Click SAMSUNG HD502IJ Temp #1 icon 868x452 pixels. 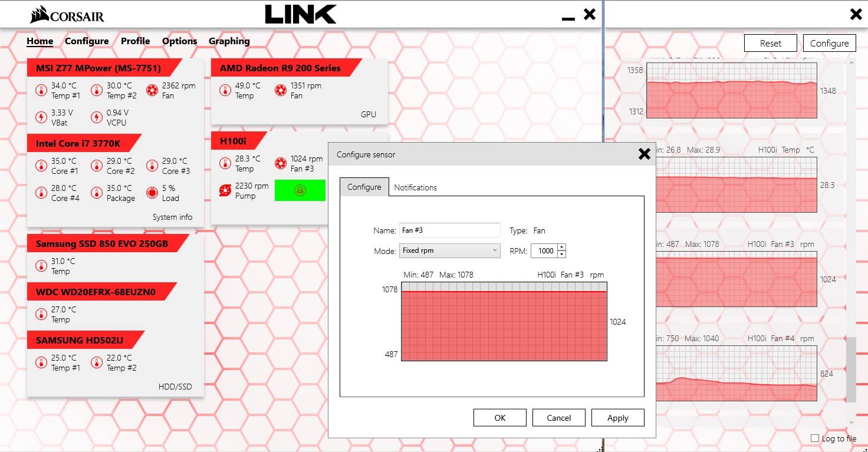pyautogui.click(x=41, y=362)
